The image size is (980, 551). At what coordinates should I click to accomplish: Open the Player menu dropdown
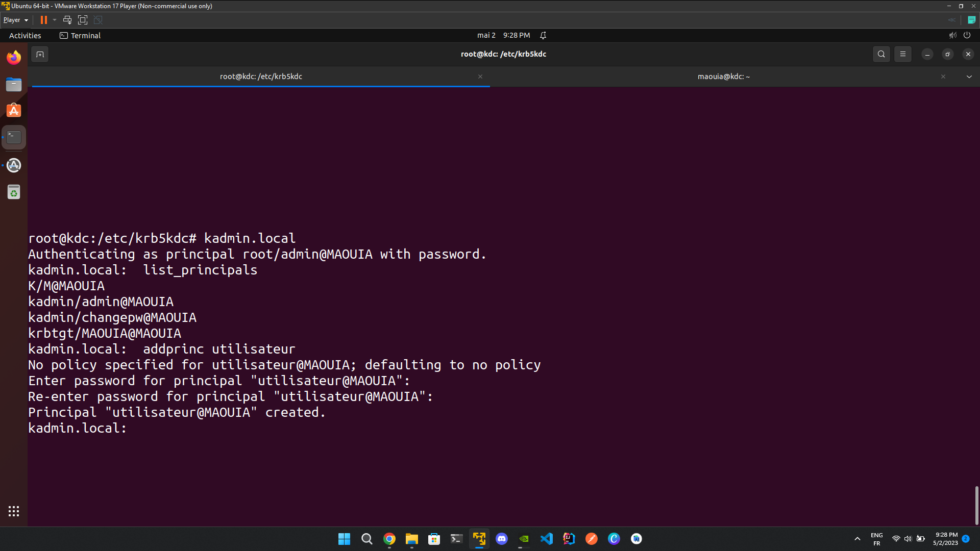tap(15, 20)
